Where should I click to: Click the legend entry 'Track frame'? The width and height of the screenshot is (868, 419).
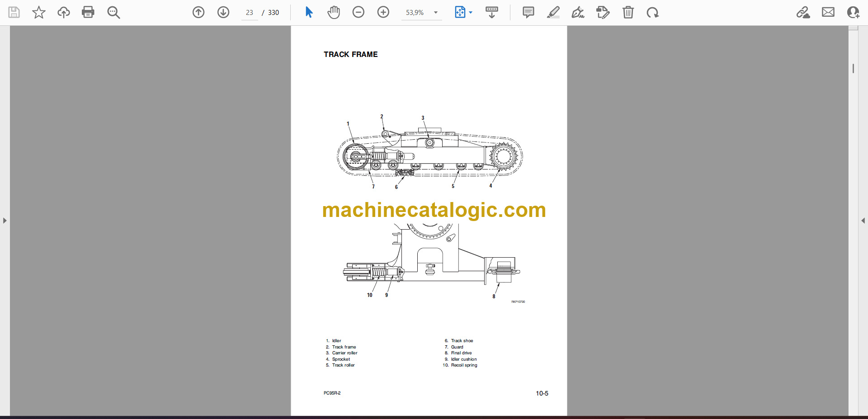[x=344, y=347]
